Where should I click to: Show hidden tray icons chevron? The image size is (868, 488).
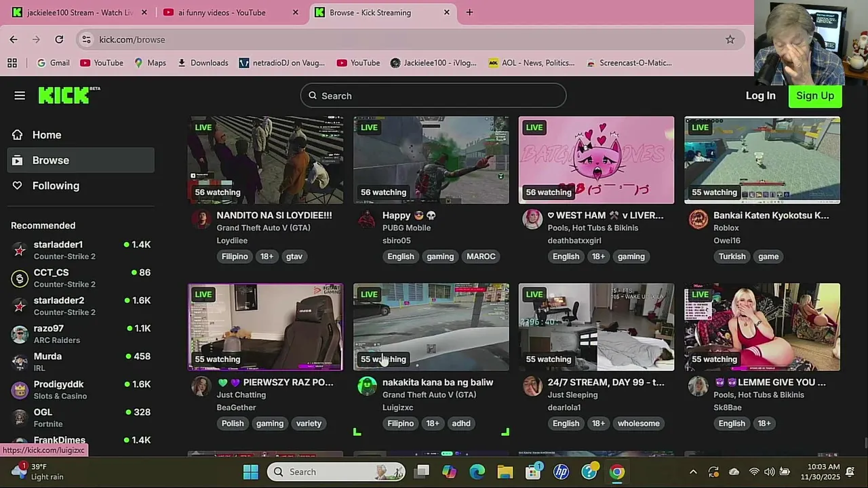point(693,472)
